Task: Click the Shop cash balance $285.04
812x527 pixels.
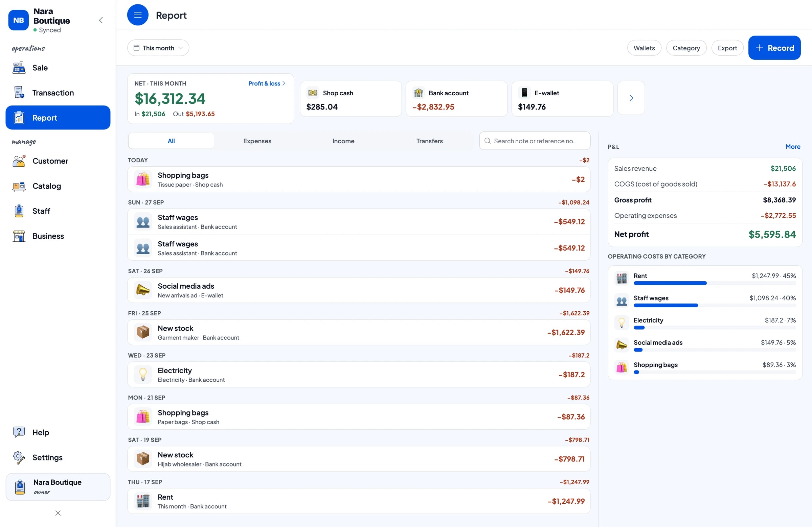Action: click(322, 107)
